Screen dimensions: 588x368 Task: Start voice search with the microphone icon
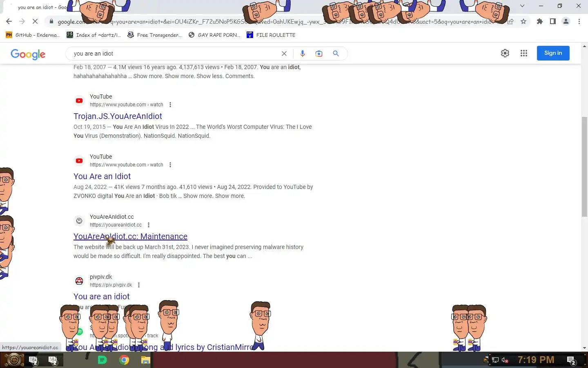(303, 54)
